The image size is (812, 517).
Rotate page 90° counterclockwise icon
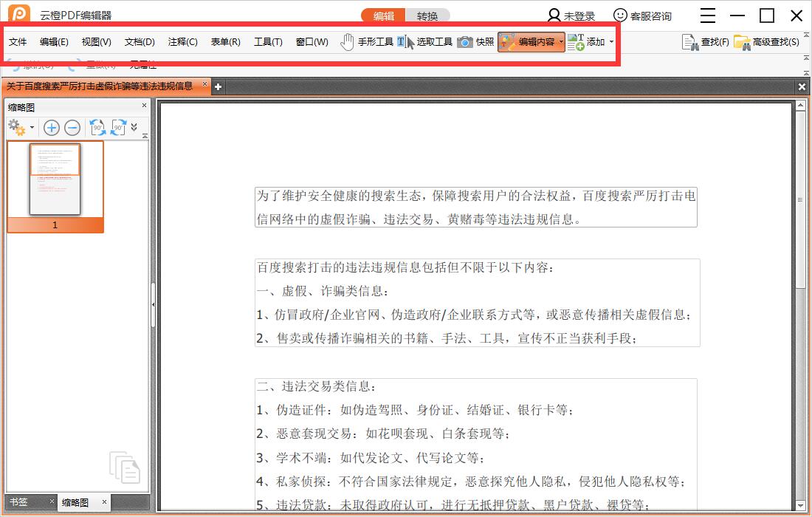coord(97,128)
